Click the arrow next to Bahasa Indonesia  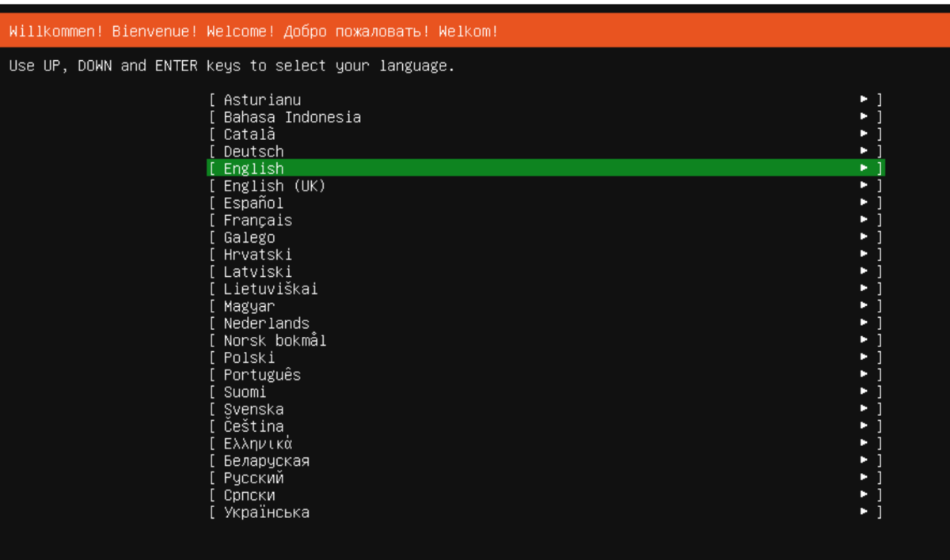click(x=864, y=117)
